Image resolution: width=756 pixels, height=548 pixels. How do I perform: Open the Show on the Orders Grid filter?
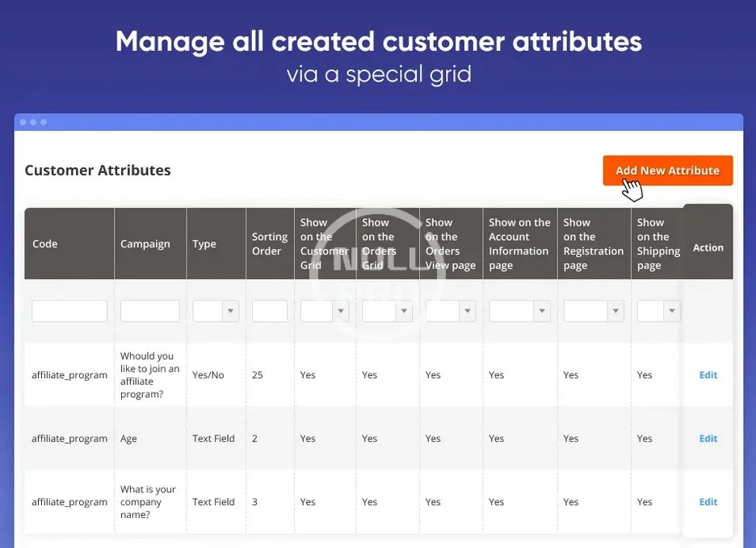pyautogui.click(x=385, y=311)
